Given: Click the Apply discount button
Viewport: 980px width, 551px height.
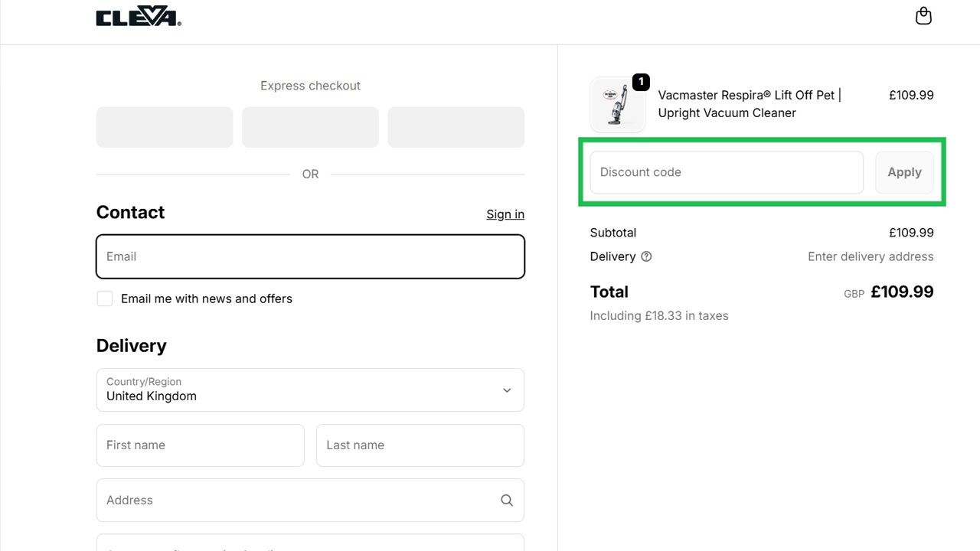Looking at the screenshot, I should [x=904, y=172].
